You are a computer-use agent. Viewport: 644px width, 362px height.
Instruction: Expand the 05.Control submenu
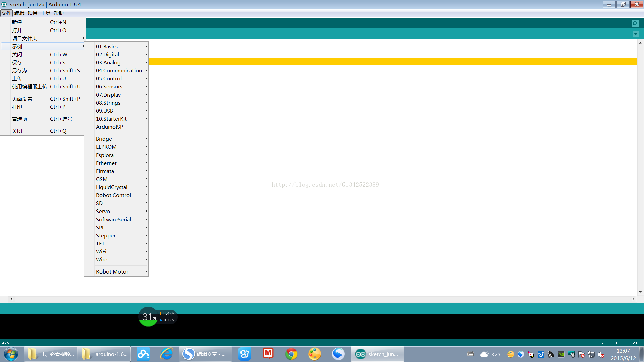point(116,78)
